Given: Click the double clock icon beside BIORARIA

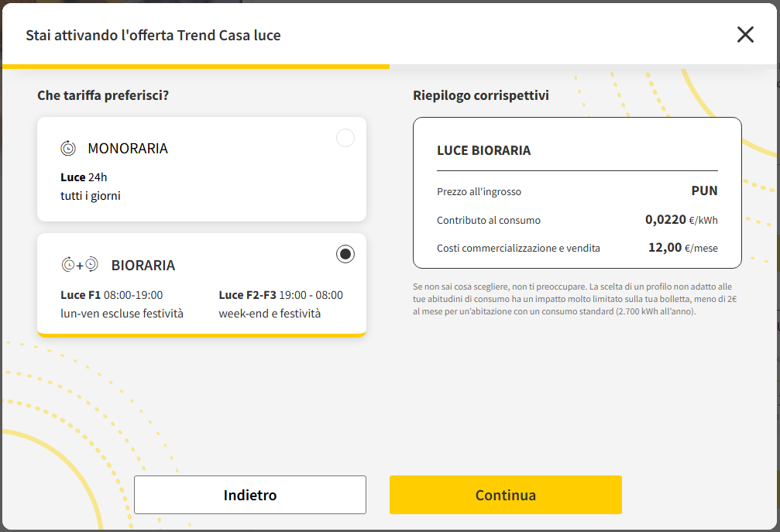Looking at the screenshot, I should click(x=80, y=265).
